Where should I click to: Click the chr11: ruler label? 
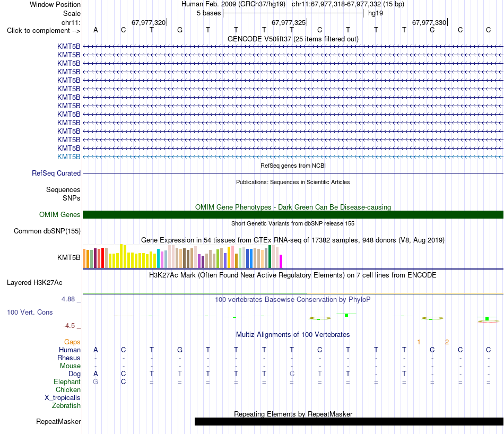[71, 22]
